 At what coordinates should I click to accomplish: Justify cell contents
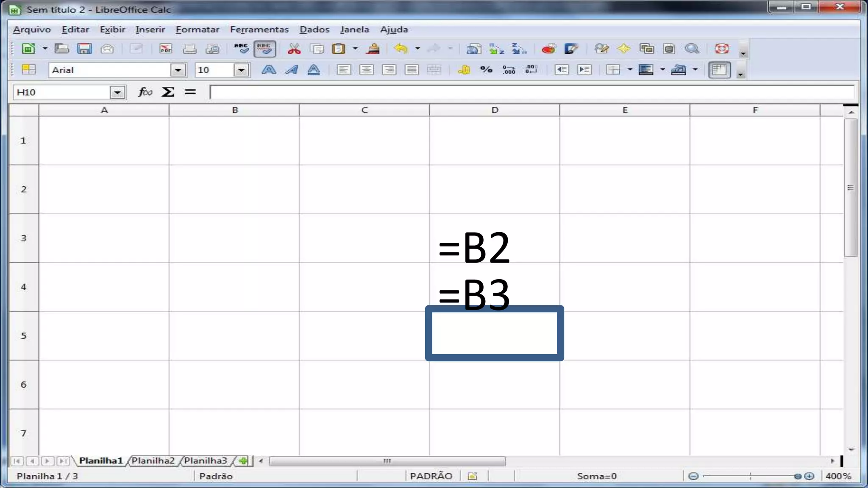[x=412, y=69]
